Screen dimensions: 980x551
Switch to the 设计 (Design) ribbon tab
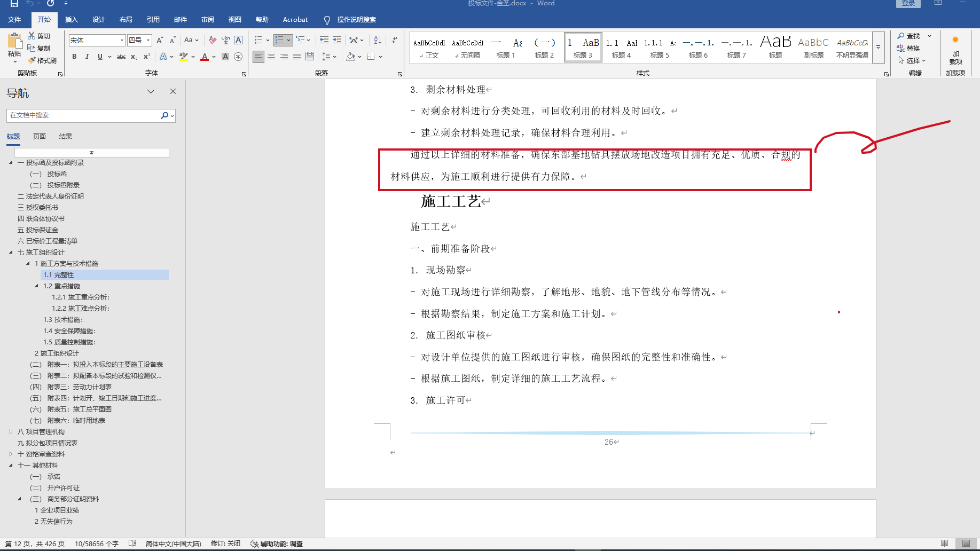point(98,20)
